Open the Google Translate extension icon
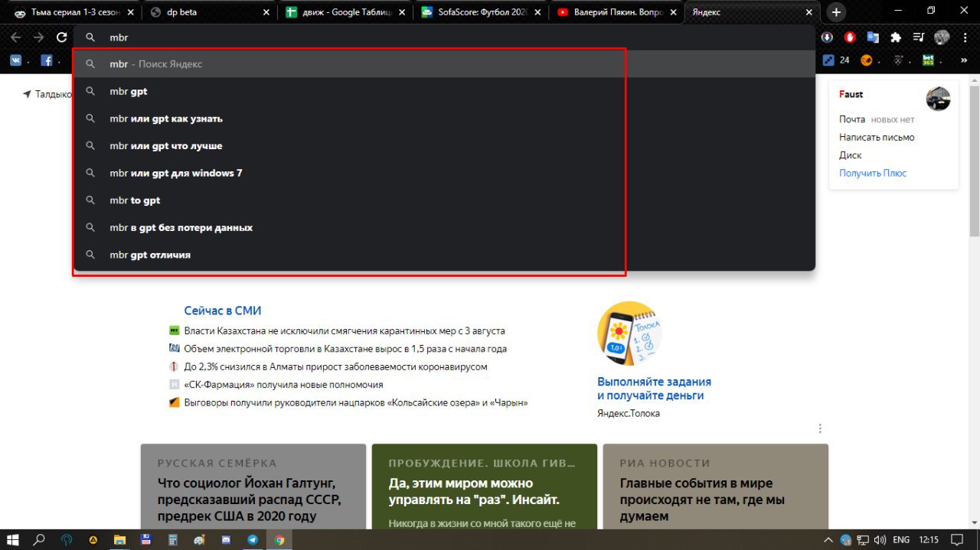This screenshot has height=550, width=980. [x=873, y=37]
